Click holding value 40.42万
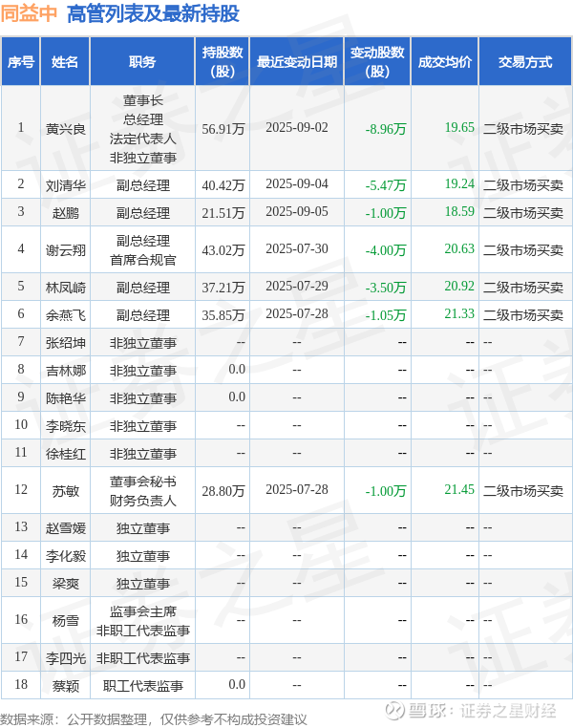The height and width of the screenshot is (728, 573). 223,185
